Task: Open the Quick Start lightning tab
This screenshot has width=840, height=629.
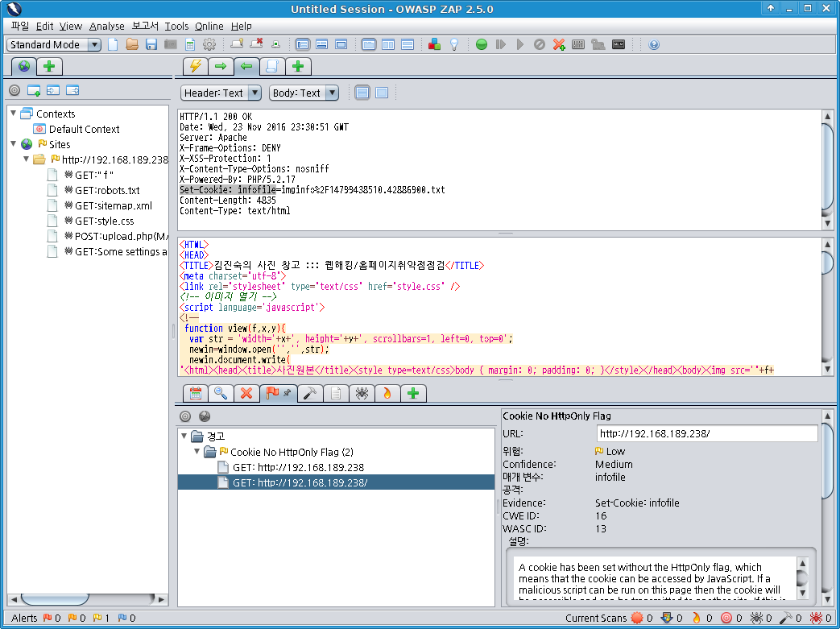Action: coord(196,66)
